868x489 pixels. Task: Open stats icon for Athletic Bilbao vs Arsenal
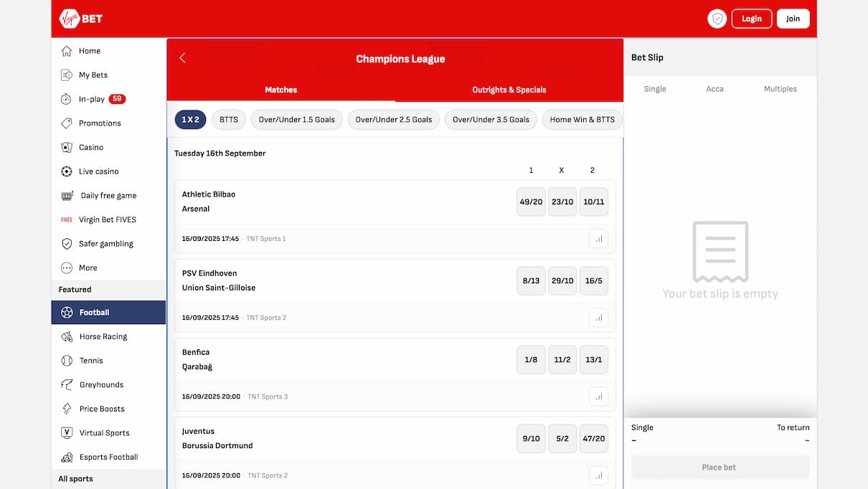coord(598,239)
